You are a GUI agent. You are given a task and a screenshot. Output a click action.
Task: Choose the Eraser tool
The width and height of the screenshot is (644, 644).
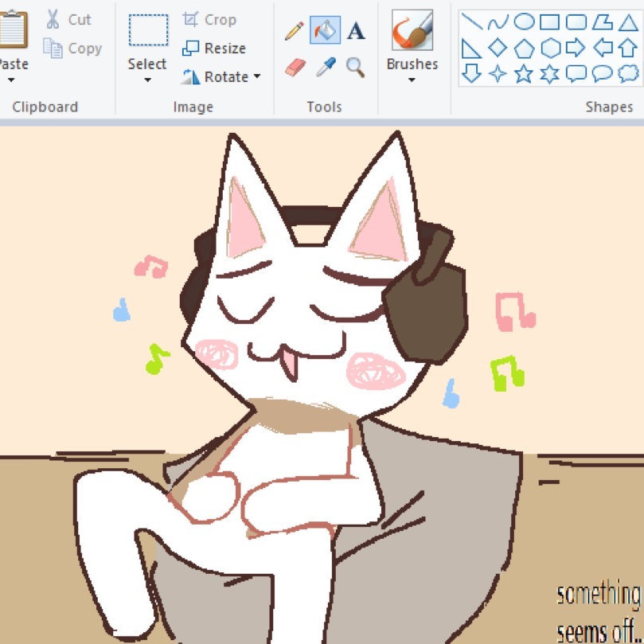pyautogui.click(x=294, y=67)
